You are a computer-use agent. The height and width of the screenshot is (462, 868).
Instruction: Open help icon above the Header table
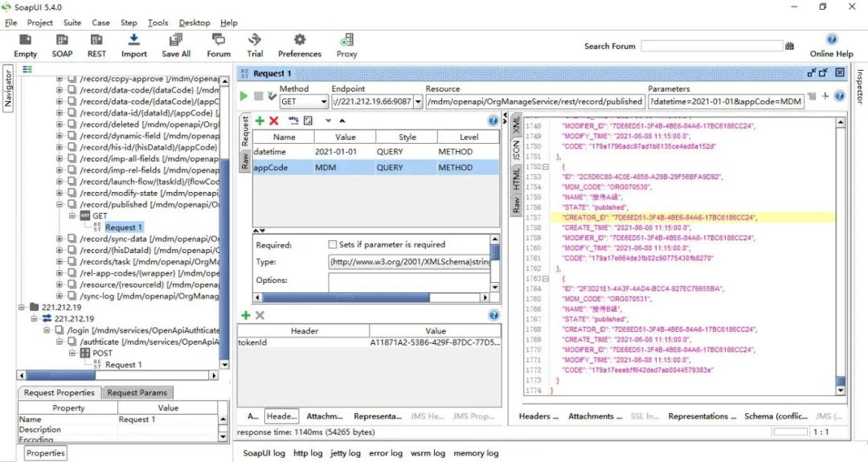pos(493,316)
